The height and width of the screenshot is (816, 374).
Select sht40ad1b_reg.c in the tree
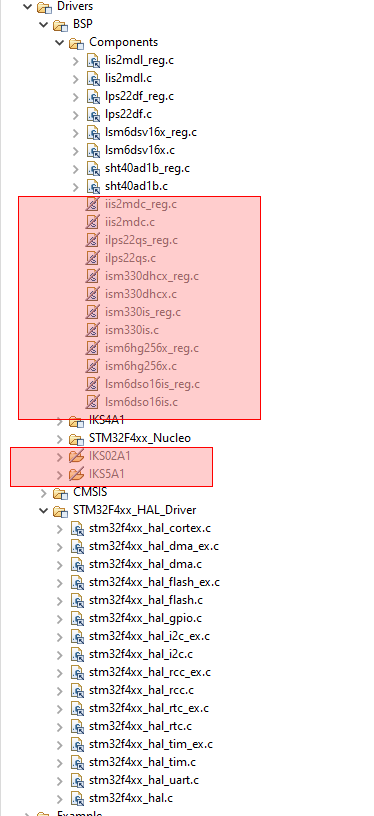147,169
